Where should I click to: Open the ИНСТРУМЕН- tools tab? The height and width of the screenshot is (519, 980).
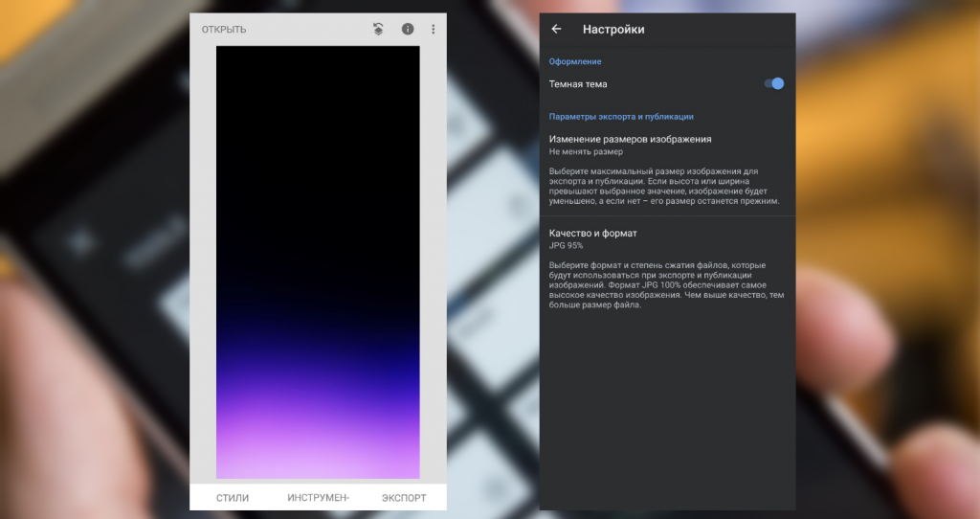[x=319, y=498]
